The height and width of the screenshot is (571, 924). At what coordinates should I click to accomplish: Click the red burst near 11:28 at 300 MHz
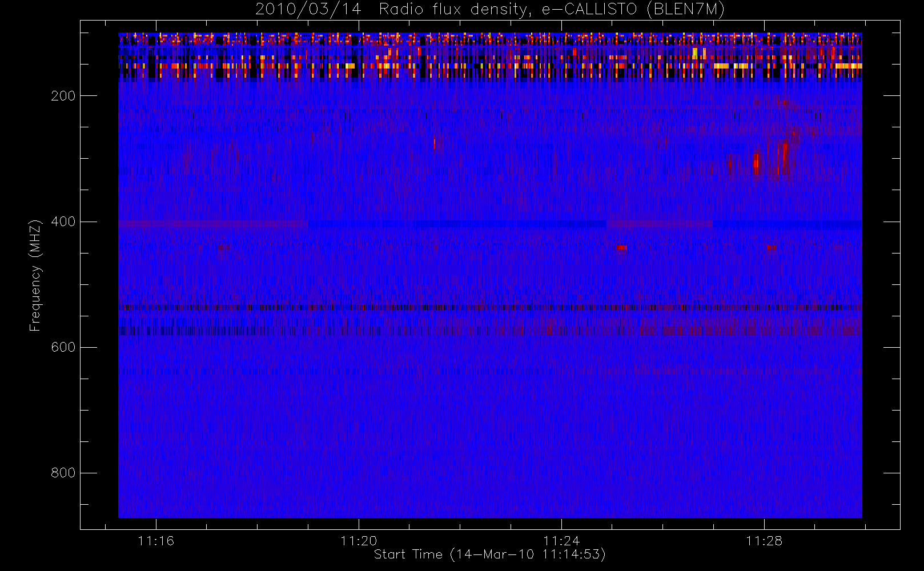tap(756, 163)
